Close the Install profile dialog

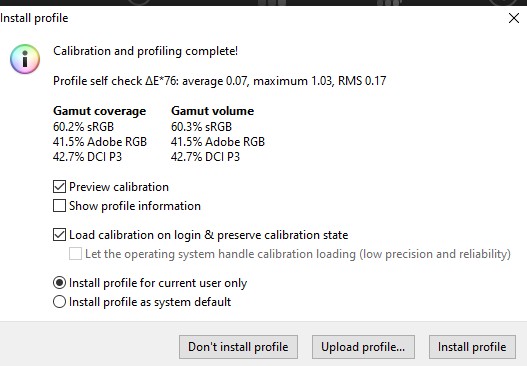tap(514, 18)
